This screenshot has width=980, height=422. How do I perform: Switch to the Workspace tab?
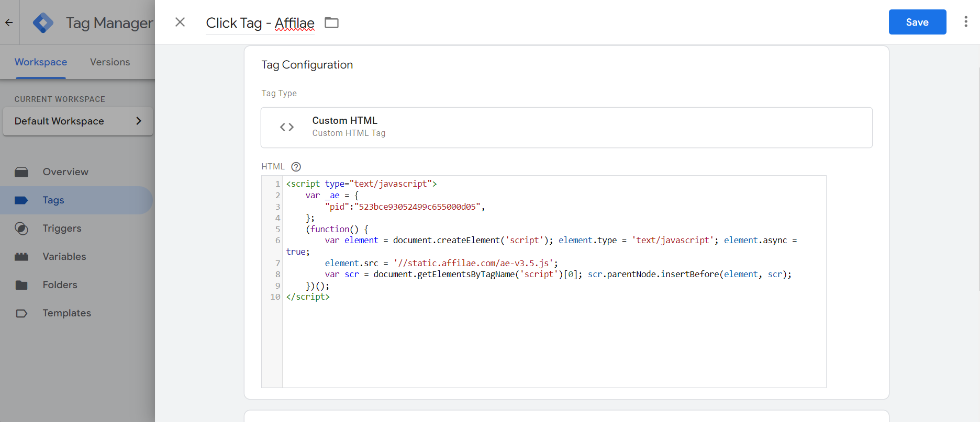click(41, 62)
